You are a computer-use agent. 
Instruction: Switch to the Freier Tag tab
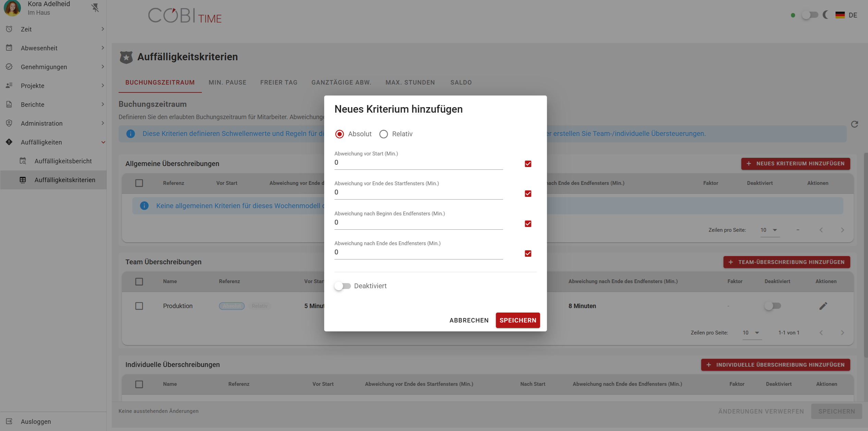279,83
